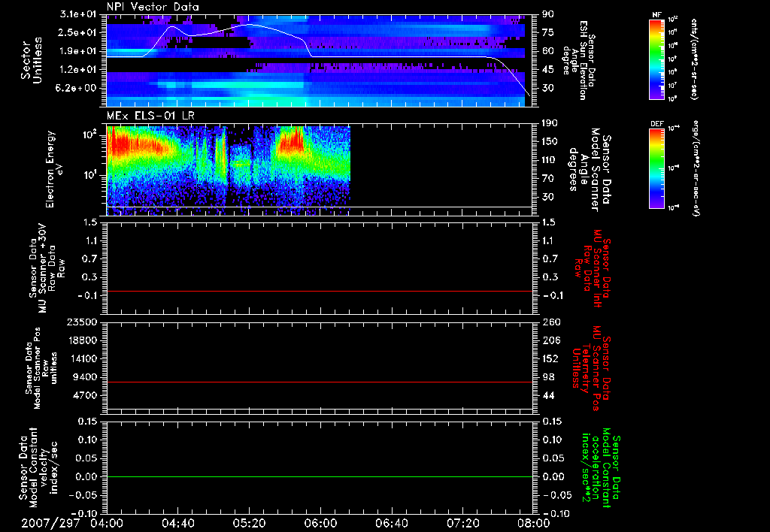Screen dimensions: 770x532
Task: Click the 152 right-axis tick label
Action: tap(551, 358)
